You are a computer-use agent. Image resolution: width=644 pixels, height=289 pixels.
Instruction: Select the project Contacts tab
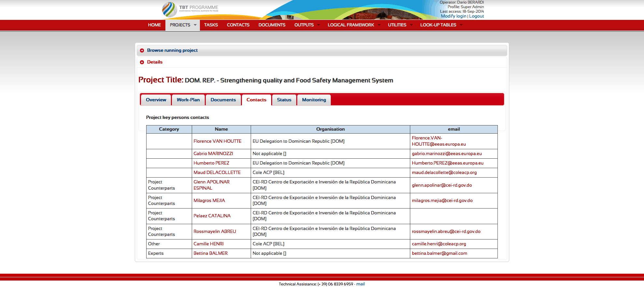tap(256, 100)
